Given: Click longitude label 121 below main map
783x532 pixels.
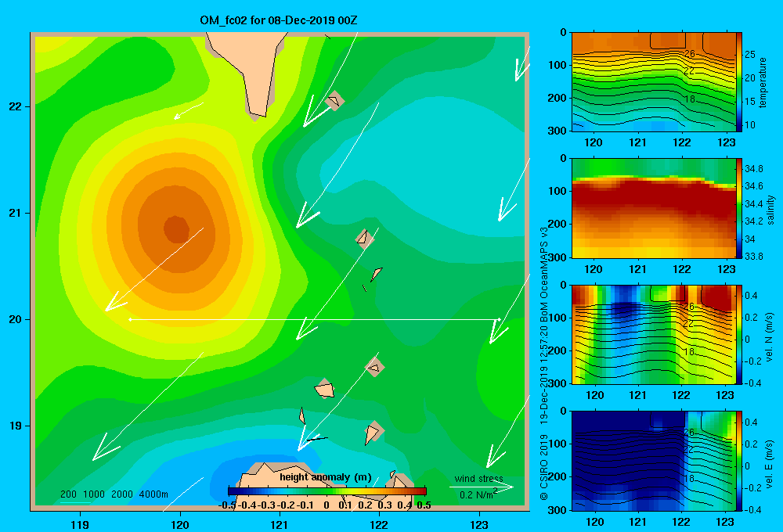Looking at the screenshot, I should (x=280, y=525).
